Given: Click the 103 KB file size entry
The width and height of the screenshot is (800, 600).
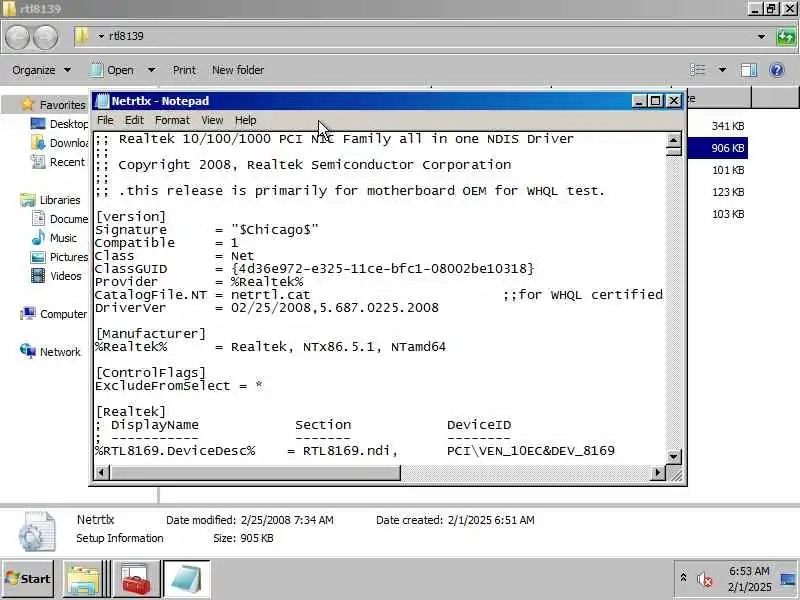Looking at the screenshot, I should pyautogui.click(x=728, y=214).
